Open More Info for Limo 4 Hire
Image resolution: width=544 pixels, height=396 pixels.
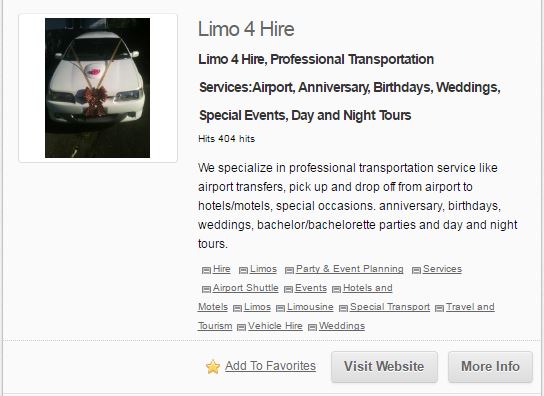coord(490,366)
